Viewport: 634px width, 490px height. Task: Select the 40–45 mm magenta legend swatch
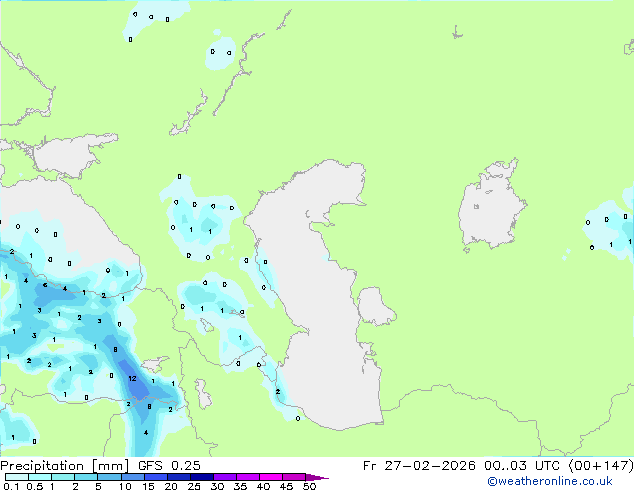coord(271,477)
